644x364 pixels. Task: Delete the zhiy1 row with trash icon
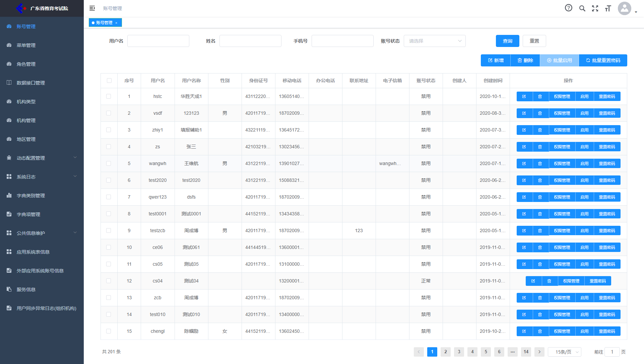[x=540, y=130]
